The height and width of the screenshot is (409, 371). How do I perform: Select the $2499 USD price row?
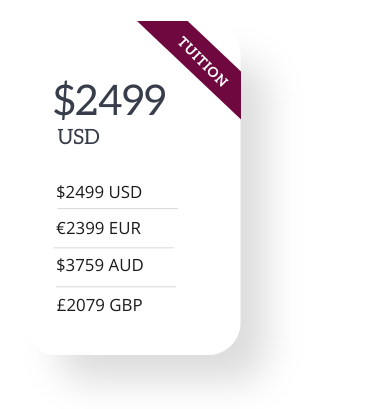click(99, 192)
